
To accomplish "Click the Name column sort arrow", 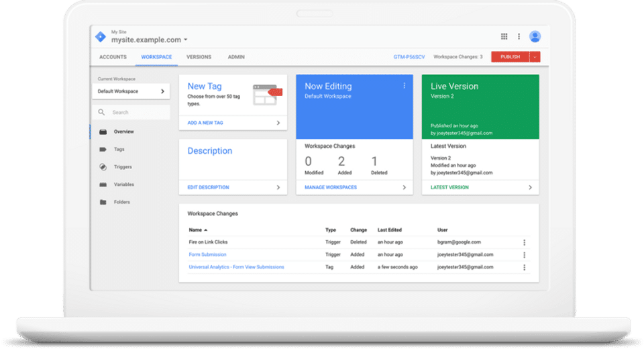I will (x=206, y=230).
